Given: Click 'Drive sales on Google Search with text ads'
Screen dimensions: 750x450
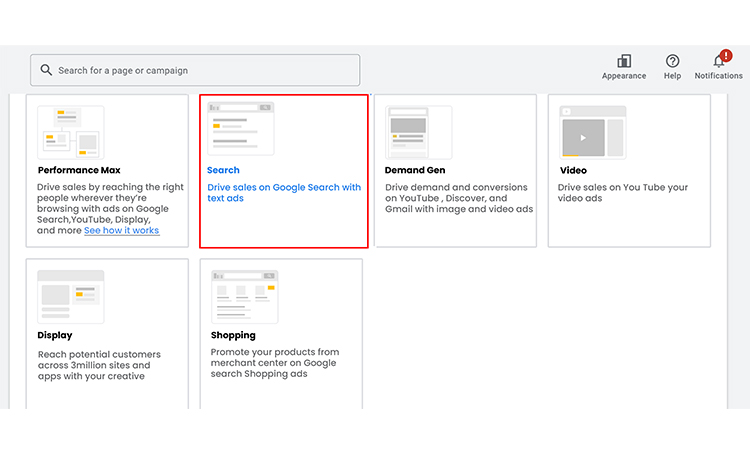Looking at the screenshot, I should (x=284, y=193).
